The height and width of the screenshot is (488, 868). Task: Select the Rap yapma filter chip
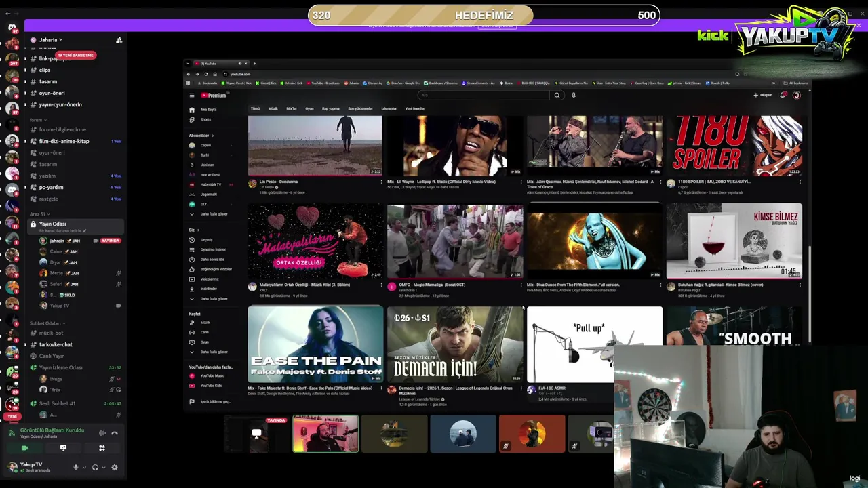pyautogui.click(x=330, y=108)
